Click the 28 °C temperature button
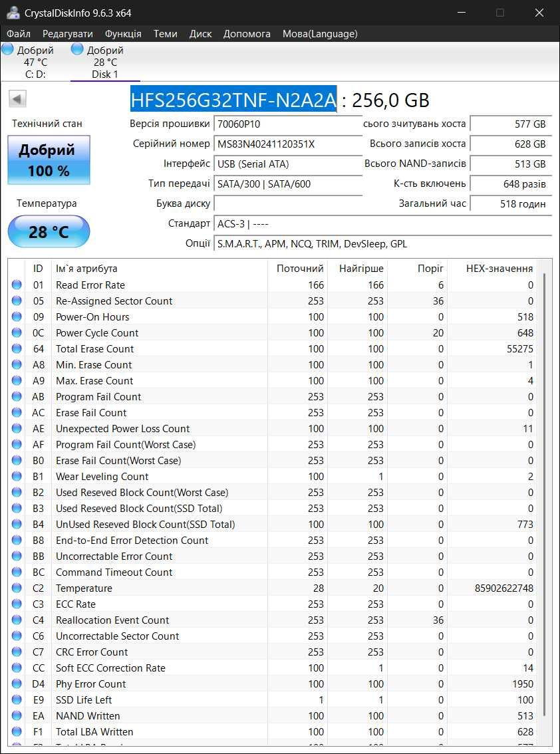Screen dimensions: 560x754 tap(49, 232)
